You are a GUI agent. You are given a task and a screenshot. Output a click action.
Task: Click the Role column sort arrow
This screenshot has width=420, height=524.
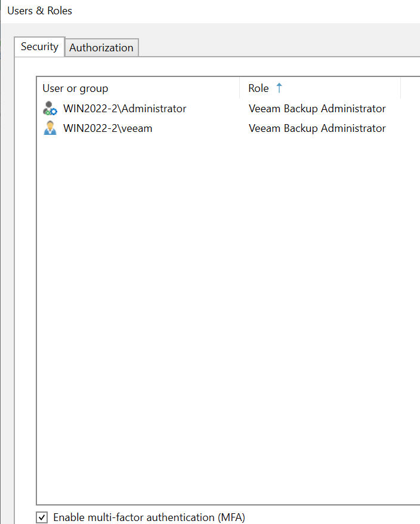pos(279,88)
